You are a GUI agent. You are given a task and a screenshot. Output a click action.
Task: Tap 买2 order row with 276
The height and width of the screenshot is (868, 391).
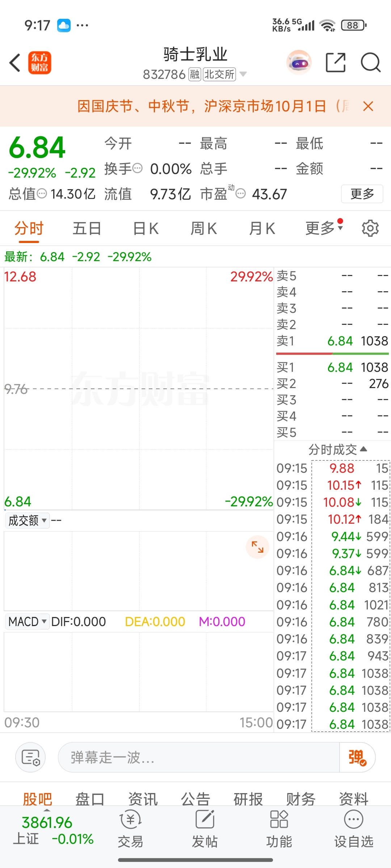pos(332,383)
